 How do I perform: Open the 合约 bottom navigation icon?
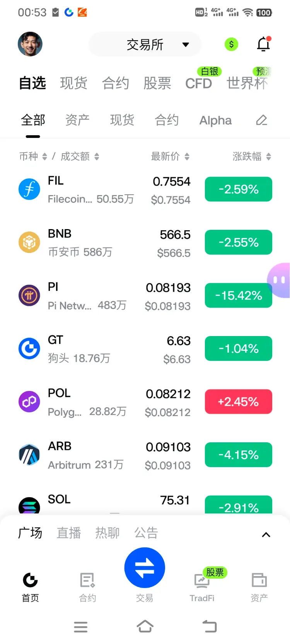click(x=87, y=580)
